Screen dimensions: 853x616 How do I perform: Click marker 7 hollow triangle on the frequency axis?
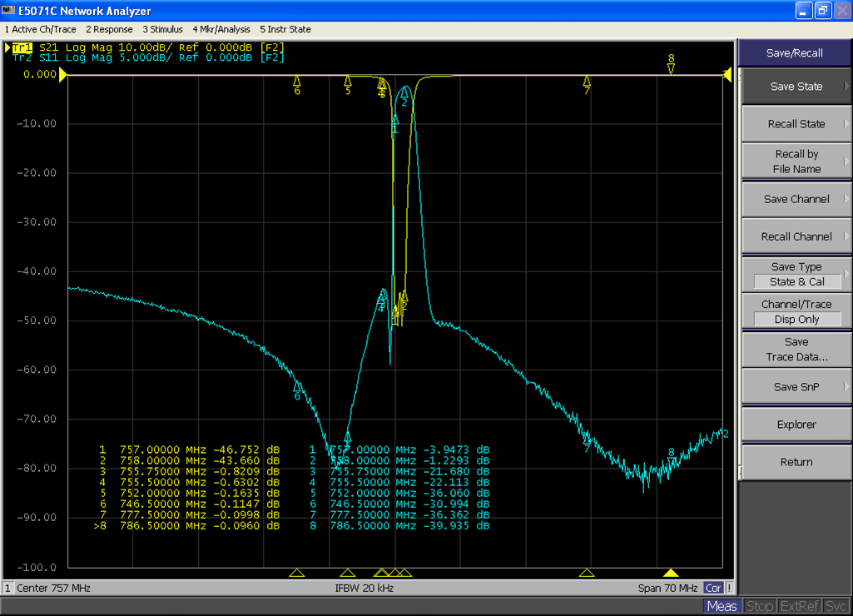point(587,573)
